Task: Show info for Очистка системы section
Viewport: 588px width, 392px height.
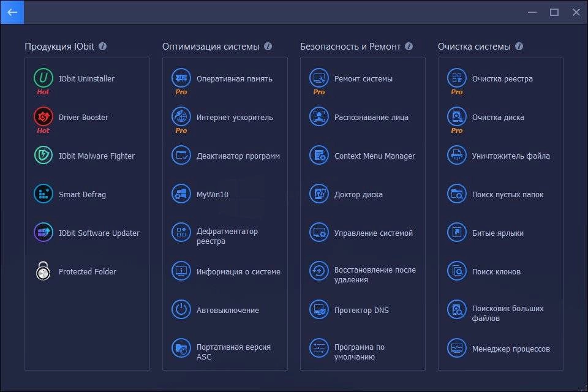Action: click(519, 46)
